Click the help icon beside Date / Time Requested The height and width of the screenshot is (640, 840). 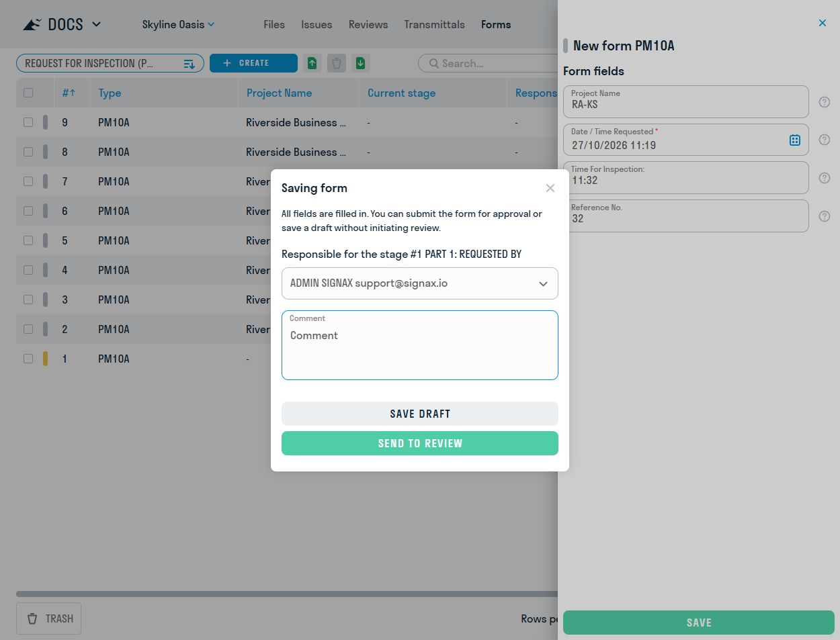tap(825, 140)
